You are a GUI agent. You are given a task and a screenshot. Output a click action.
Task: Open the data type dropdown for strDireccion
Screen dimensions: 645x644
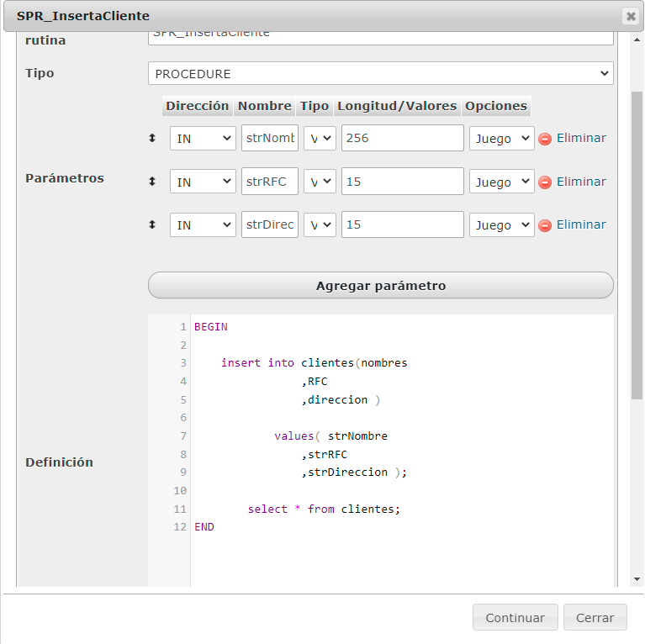point(320,225)
